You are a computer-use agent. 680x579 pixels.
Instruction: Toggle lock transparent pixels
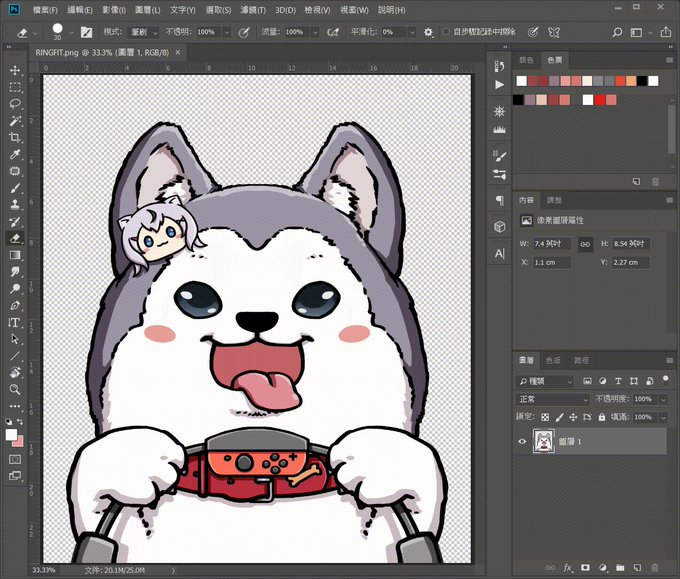[545, 417]
